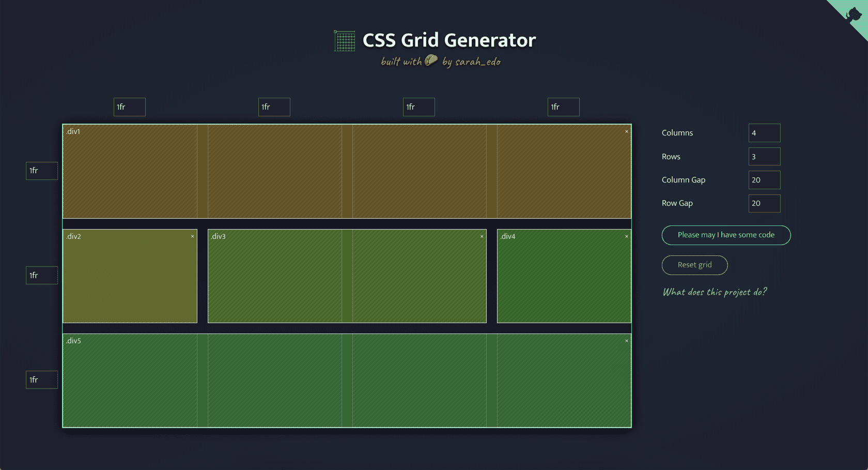Click the grid logo beside the title

click(345, 41)
